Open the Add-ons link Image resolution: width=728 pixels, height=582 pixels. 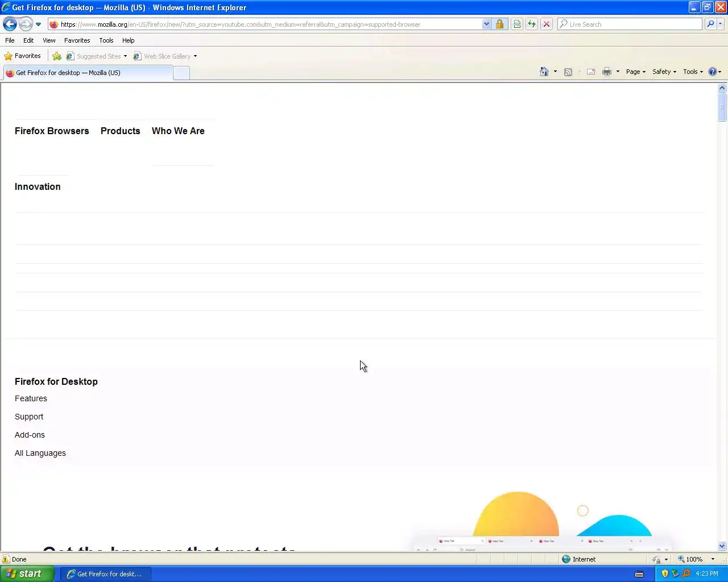click(30, 435)
